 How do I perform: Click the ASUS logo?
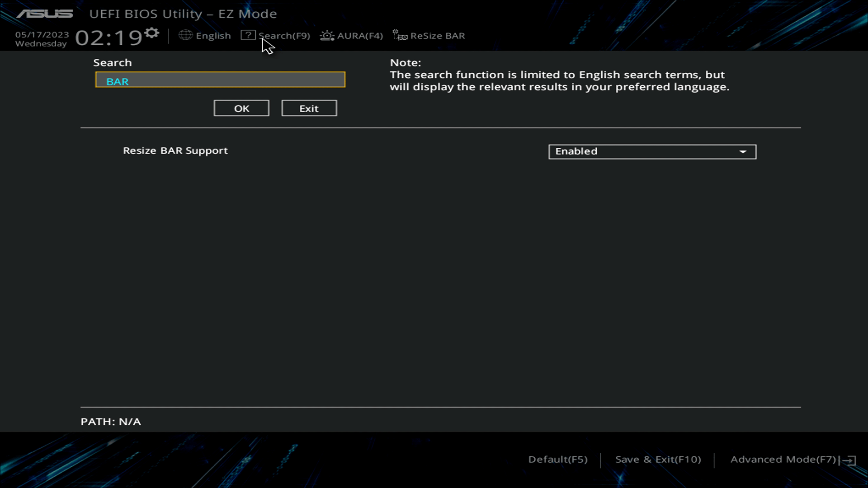[45, 14]
